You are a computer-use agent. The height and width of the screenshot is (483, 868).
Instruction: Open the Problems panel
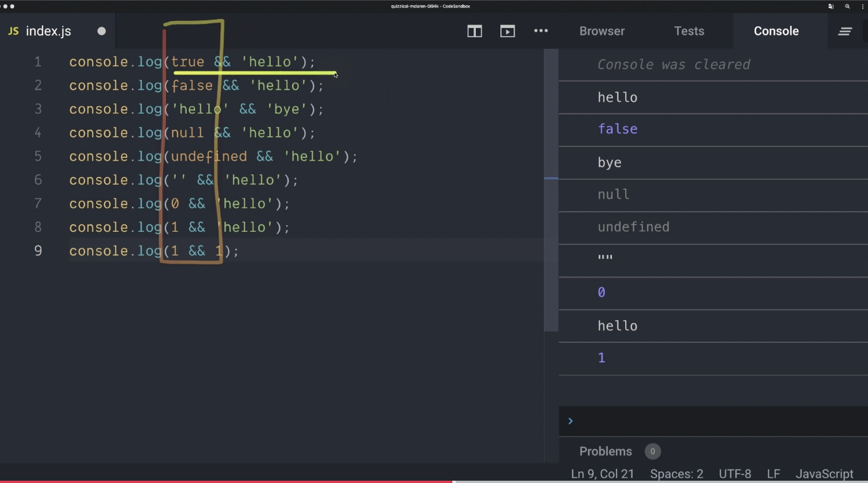pyautogui.click(x=605, y=451)
